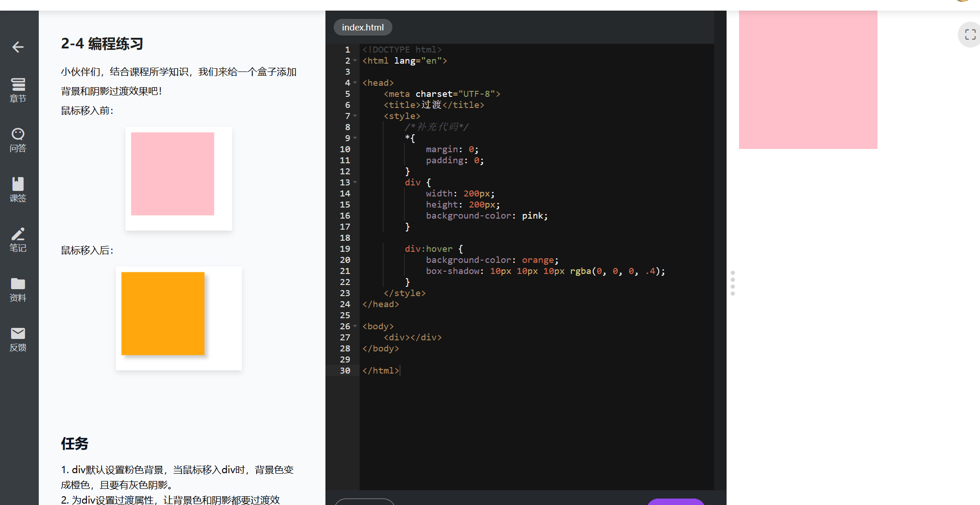Click the 'orange' value on line 20
980x505 pixels.
pyautogui.click(x=538, y=260)
